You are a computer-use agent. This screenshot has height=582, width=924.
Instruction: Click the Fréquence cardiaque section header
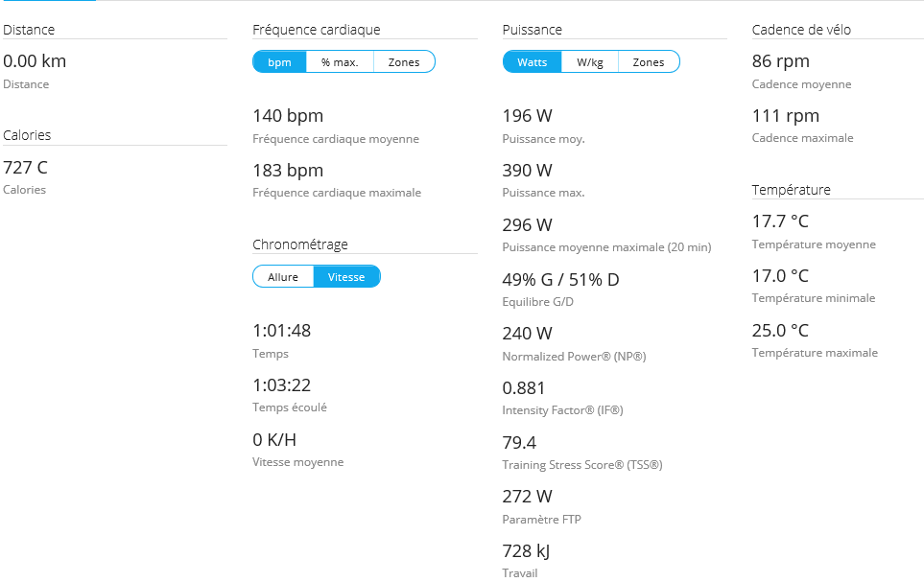[316, 30]
